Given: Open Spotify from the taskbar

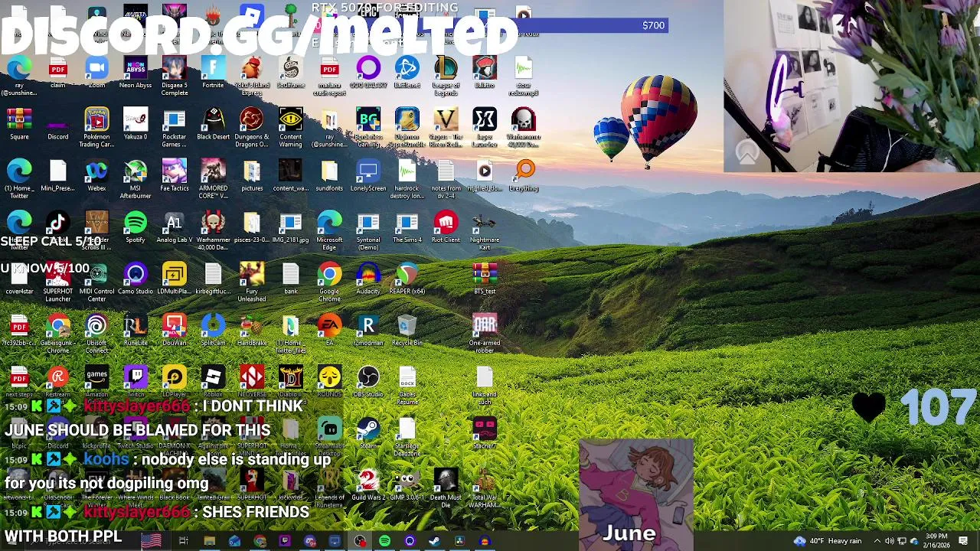Looking at the screenshot, I should (384, 541).
